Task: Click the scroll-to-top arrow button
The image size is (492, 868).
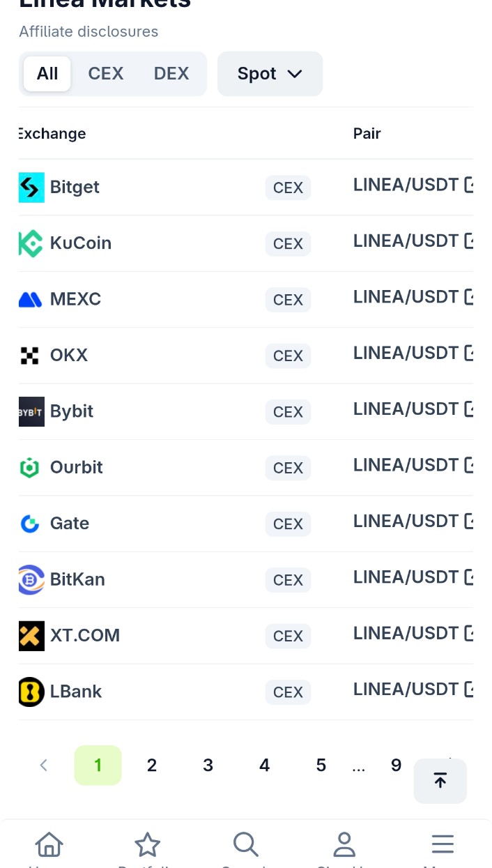Action: coord(440,781)
